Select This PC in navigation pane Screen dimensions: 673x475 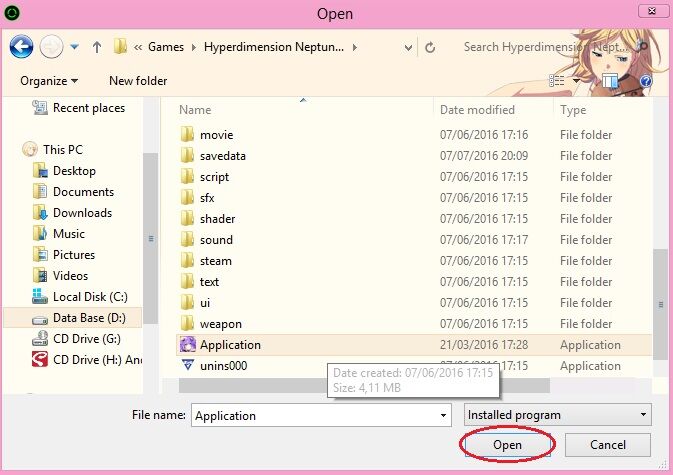click(52, 149)
